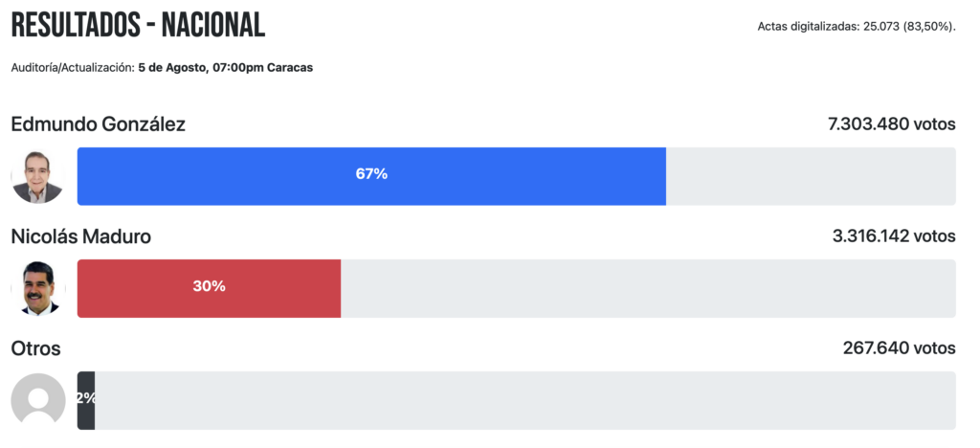980x448 pixels.
Task: Click the gray placeholder avatar for Otros
Action: [x=38, y=400]
